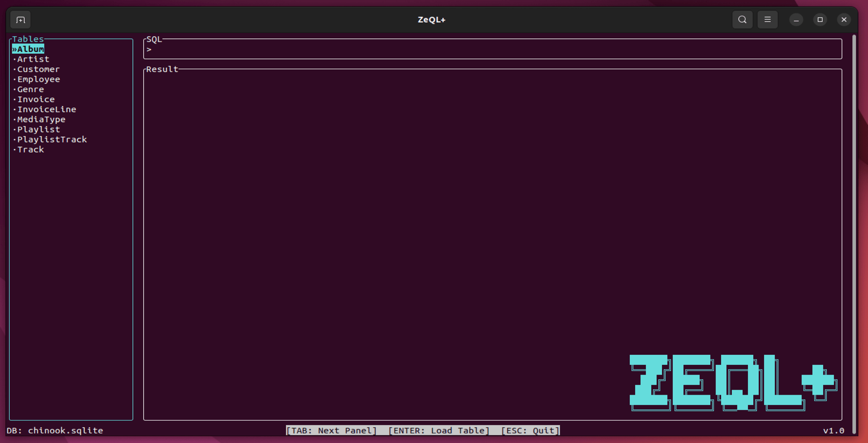Image resolution: width=868 pixels, height=443 pixels.
Task: Select the PlaylistTrack table
Action: click(x=50, y=139)
